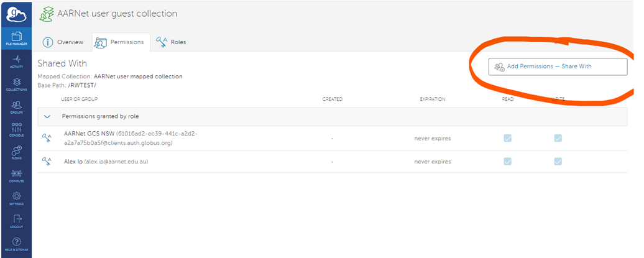Toggle write checkbox for Alex Ip

[x=558, y=162]
